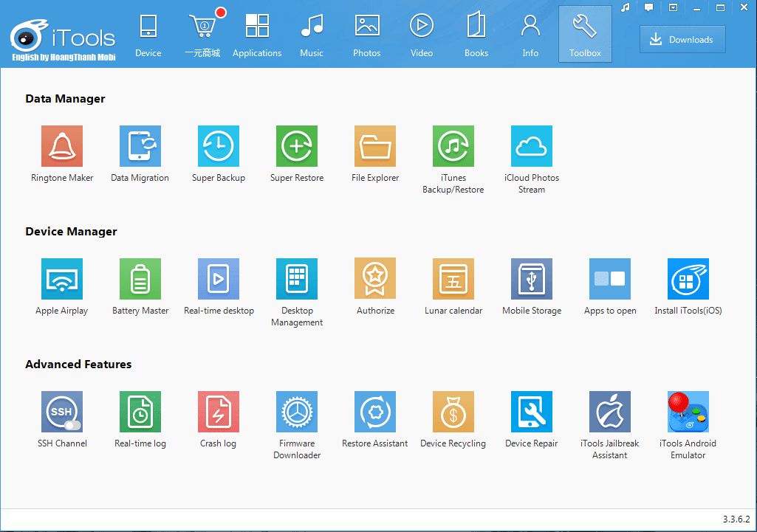757x532 pixels.
Task: Launch Firmware Downloader
Action: pos(296,412)
